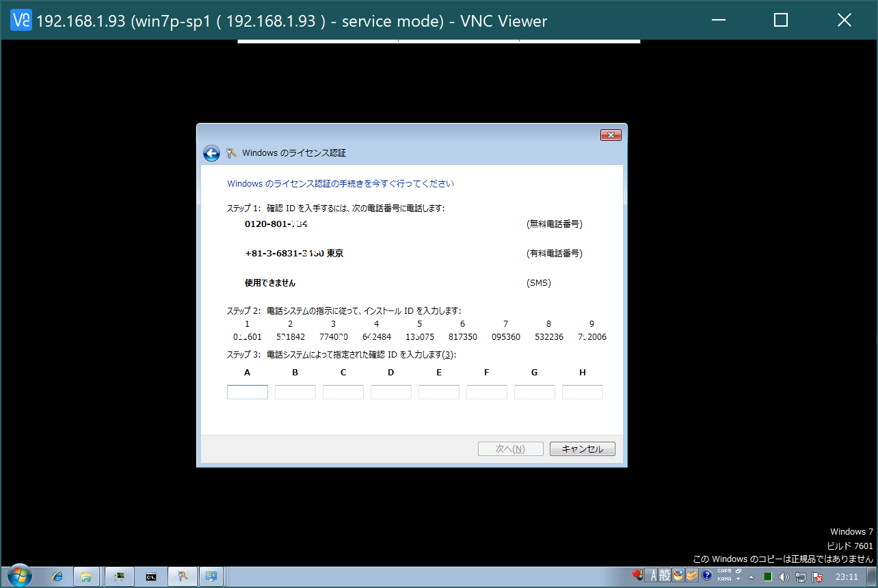Screen dimensions: 878x588
Task: Open the IME tools toolbox icon
Action: point(692,576)
